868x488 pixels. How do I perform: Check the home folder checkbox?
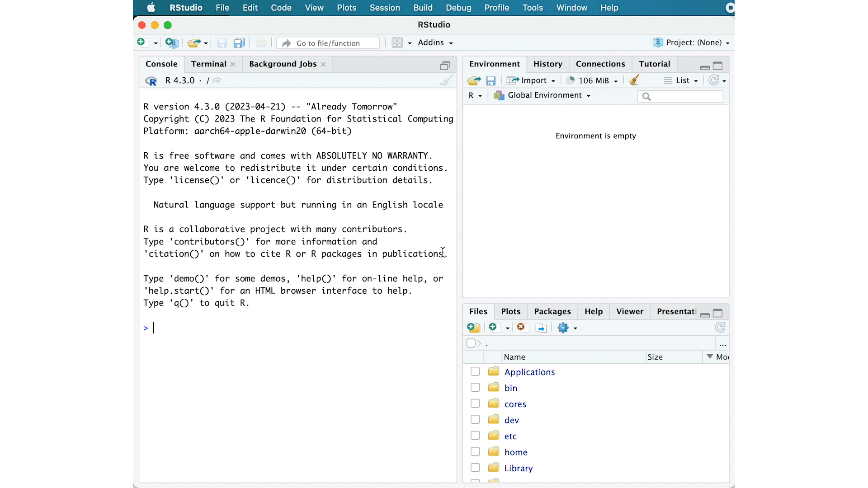[x=475, y=452]
